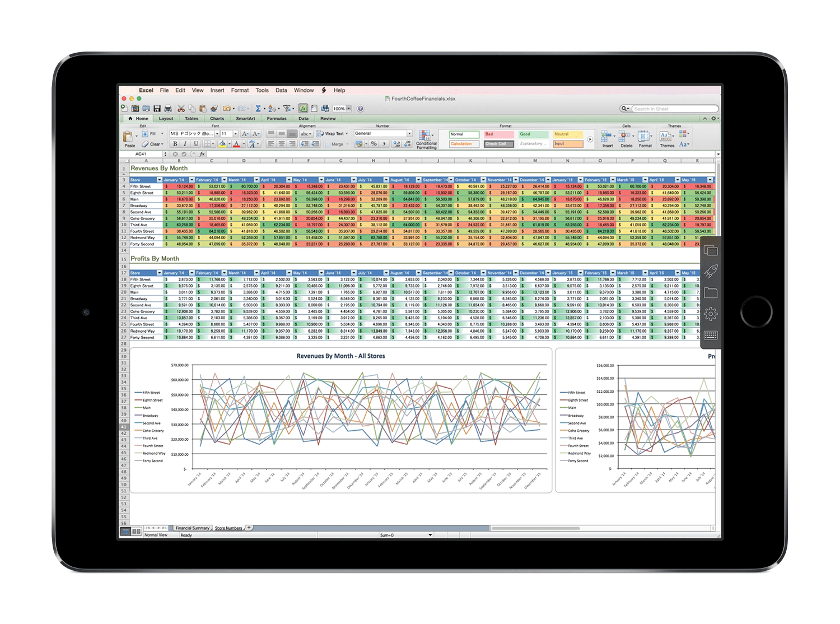Select the Store Numbers sheet tab
840x624 pixels.
(228, 528)
